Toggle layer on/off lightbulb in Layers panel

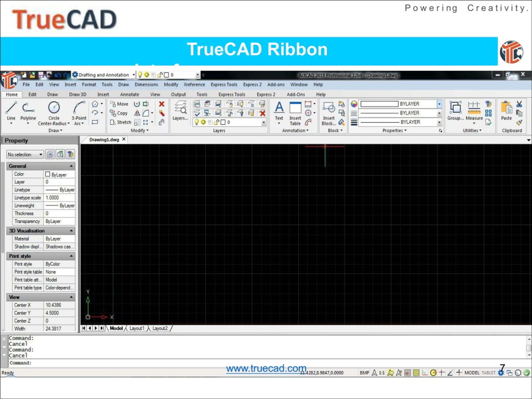(197, 122)
